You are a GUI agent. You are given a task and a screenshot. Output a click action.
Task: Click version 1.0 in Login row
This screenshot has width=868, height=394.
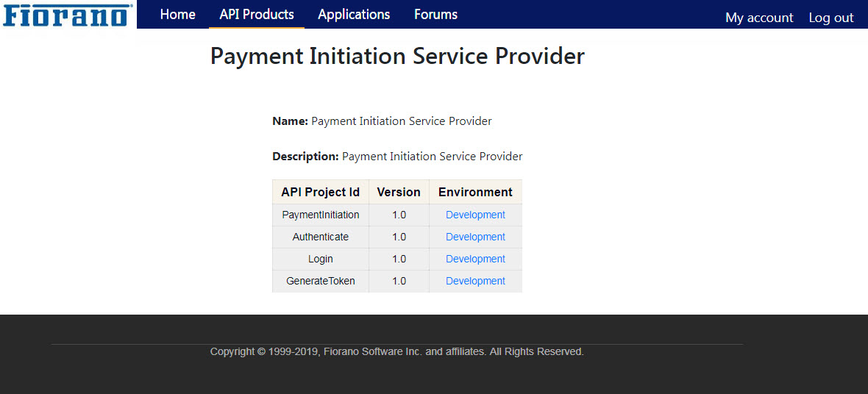pyautogui.click(x=399, y=259)
